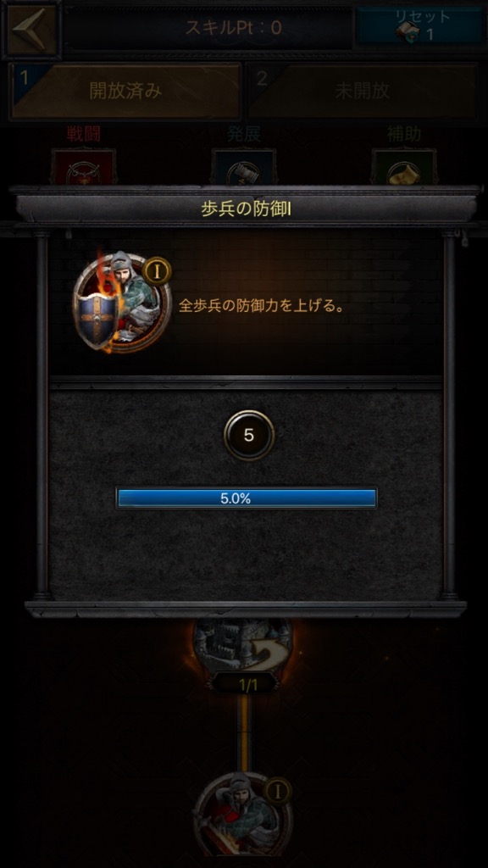Tap the back arrow button
This screenshot has width=488, height=868.
(x=31, y=29)
